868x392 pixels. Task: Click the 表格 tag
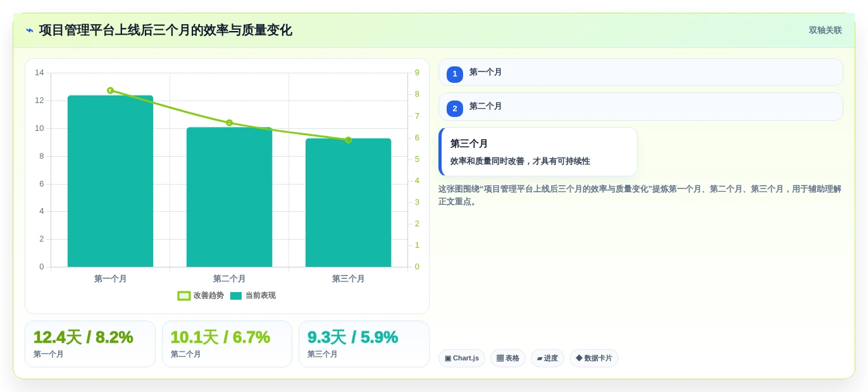click(x=508, y=358)
